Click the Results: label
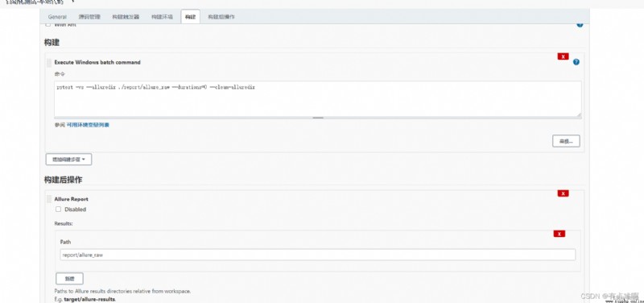Viewport: 644px width, 303px height. [64, 224]
